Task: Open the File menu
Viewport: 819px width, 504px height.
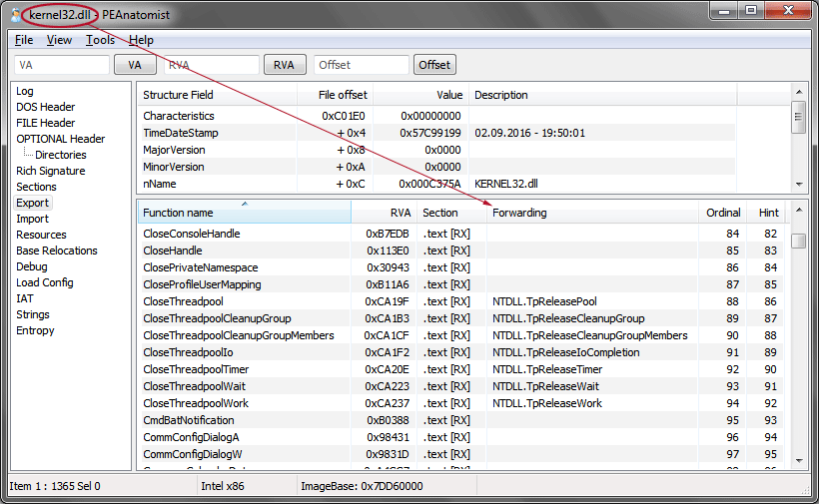Action: point(24,40)
